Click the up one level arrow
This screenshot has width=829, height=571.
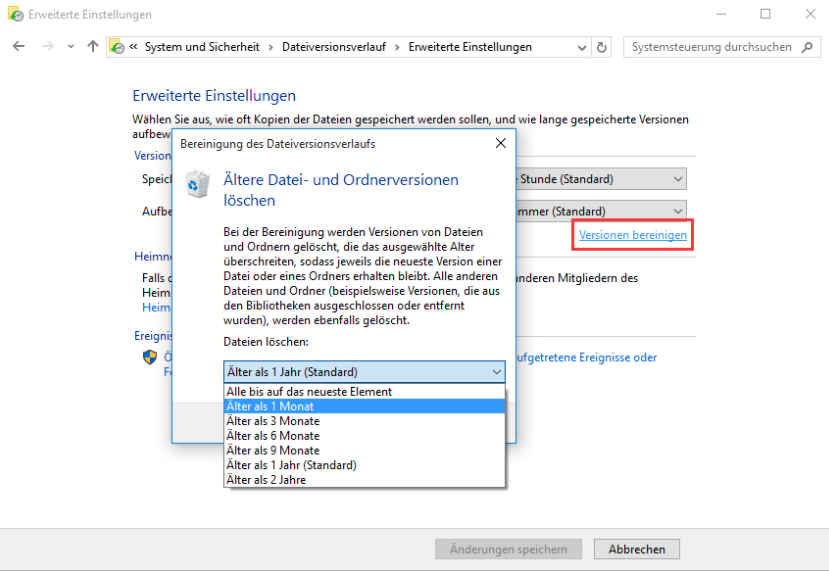point(93,47)
